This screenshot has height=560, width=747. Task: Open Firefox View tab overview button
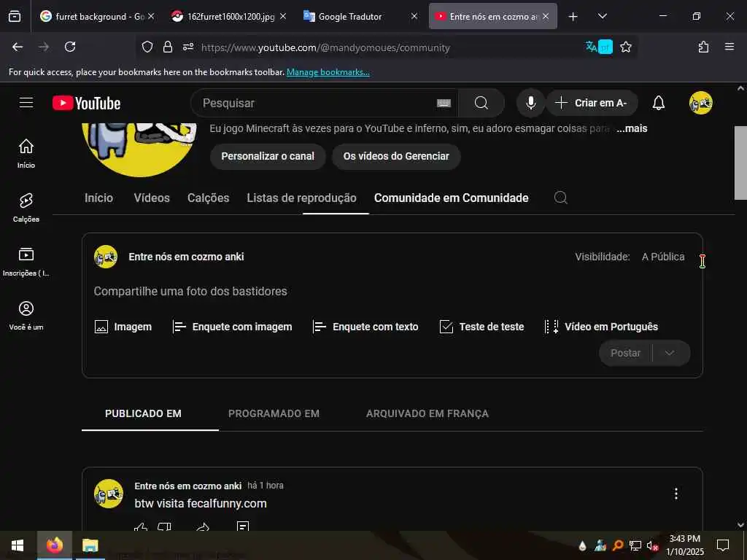15,16
